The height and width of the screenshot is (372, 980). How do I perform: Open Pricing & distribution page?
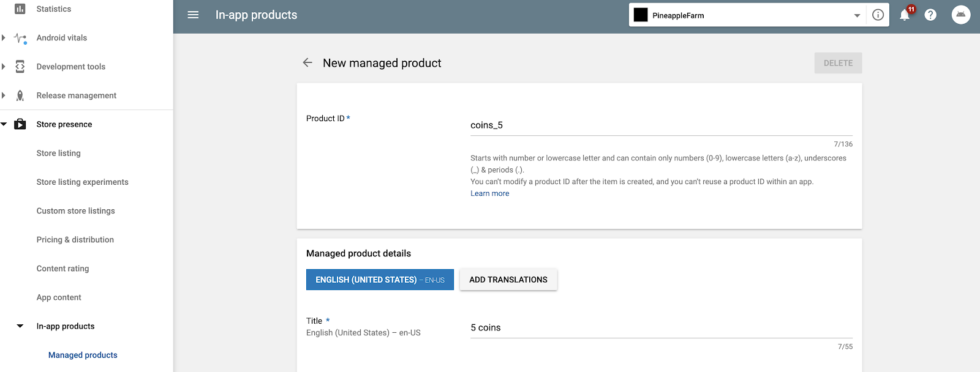tap(75, 240)
